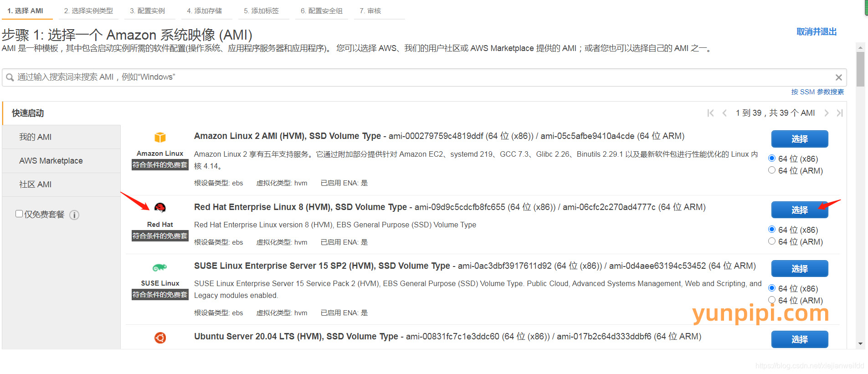This screenshot has width=868, height=374.
Task: Click free tier badge under Amazon Linux
Action: [160, 165]
